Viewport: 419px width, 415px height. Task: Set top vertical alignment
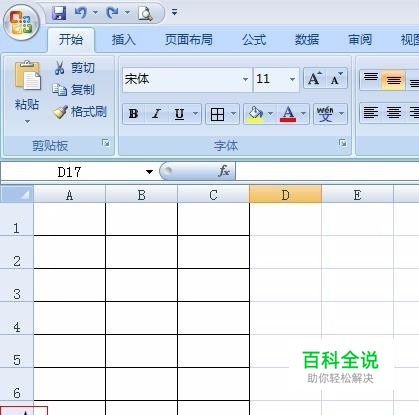[371, 80]
